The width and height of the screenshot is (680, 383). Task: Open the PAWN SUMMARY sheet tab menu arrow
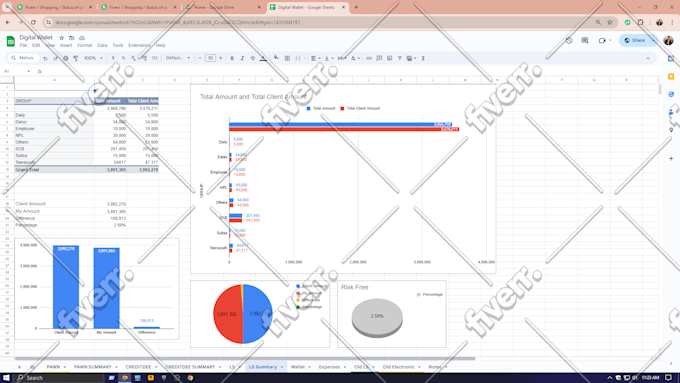tap(116, 367)
